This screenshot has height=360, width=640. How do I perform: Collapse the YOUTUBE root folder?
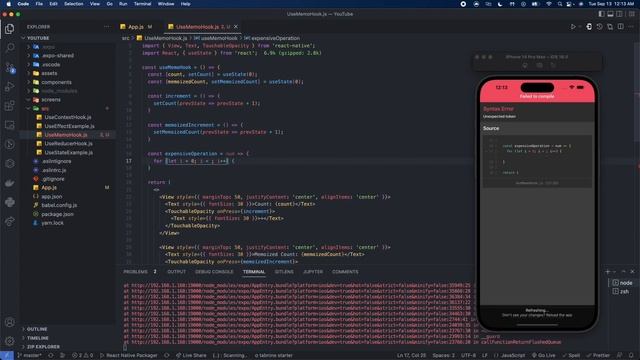coord(68,38)
